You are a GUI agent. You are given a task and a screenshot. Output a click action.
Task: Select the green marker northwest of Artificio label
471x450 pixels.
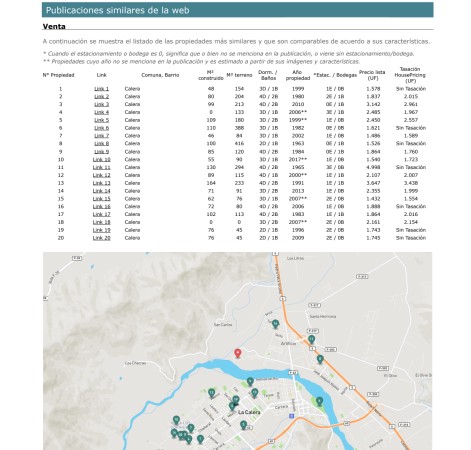tap(275, 324)
